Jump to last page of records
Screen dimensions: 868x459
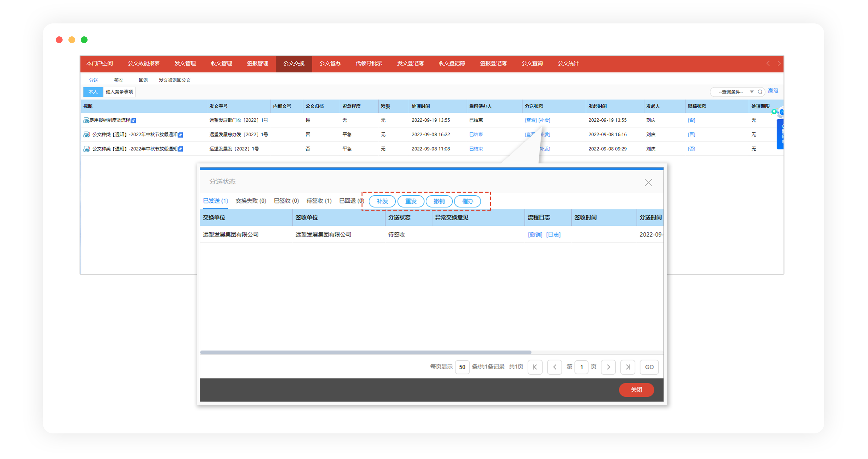tap(627, 367)
